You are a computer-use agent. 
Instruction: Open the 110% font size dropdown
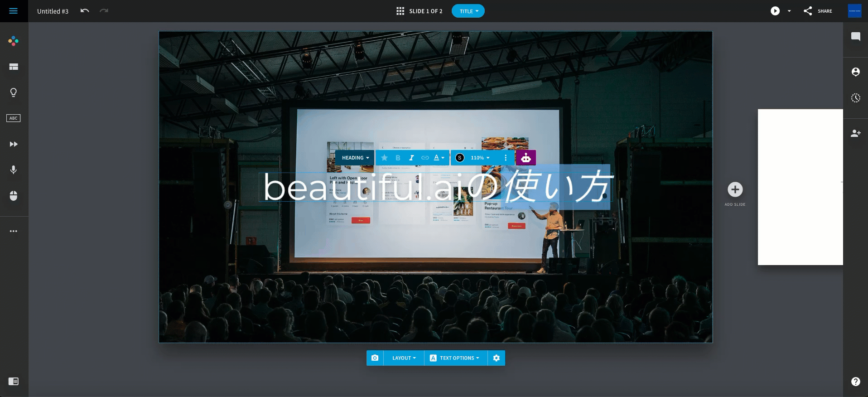click(x=480, y=158)
